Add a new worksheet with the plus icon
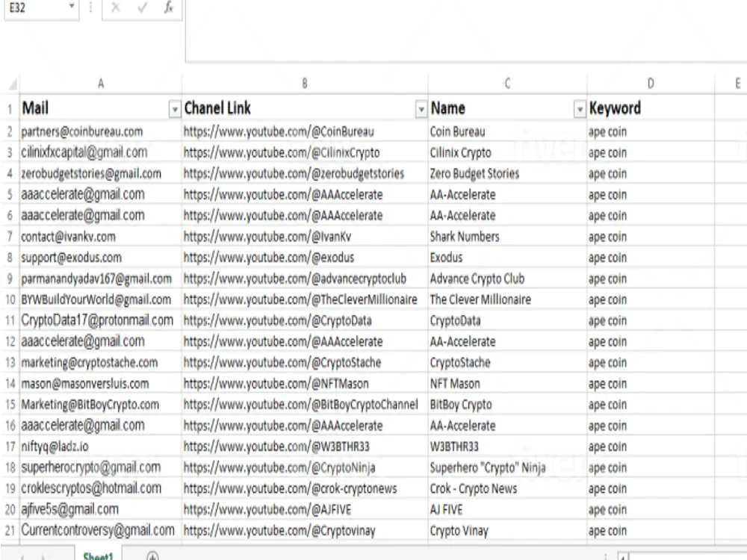 pos(153,556)
